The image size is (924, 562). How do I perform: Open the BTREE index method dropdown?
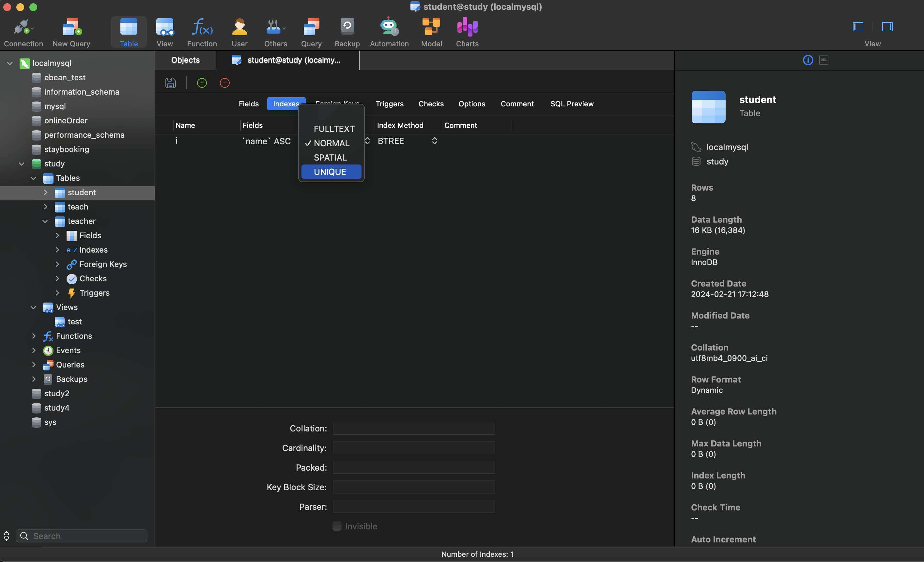click(x=434, y=141)
